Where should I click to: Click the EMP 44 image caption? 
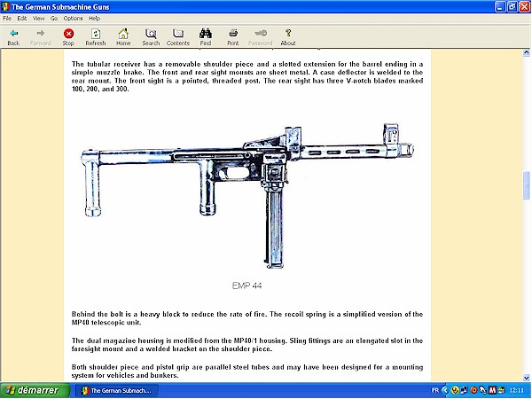(x=246, y=286)
